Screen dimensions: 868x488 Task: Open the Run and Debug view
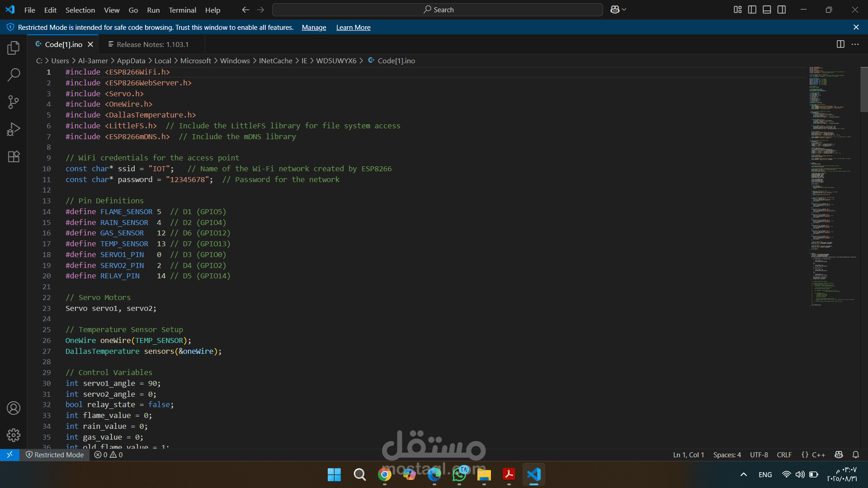pyautogui.click(x=14, y=130)
